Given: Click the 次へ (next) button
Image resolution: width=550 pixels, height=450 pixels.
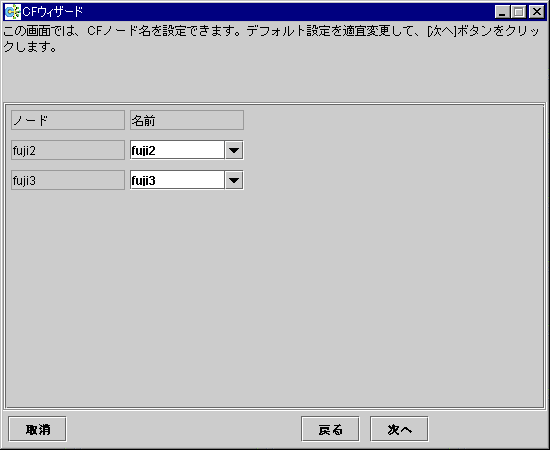Looking at the screenshot, I should click(399, 429).
